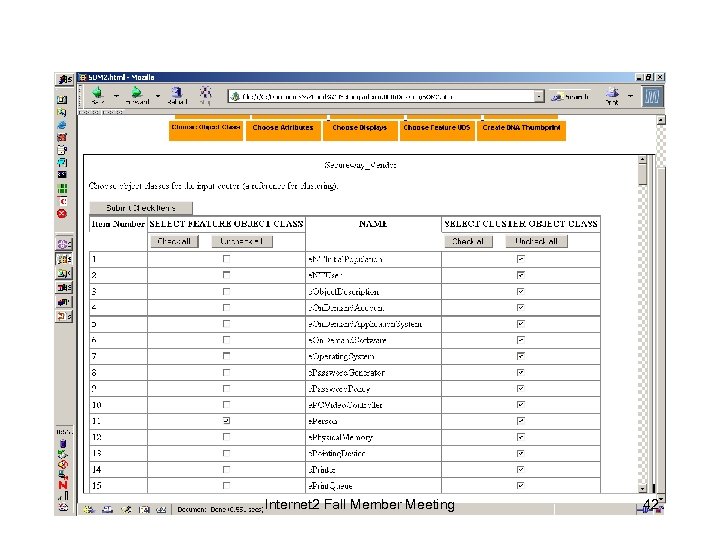Check feature checkbox for eOperatingSystem row 7

click(x=226, y=356)
